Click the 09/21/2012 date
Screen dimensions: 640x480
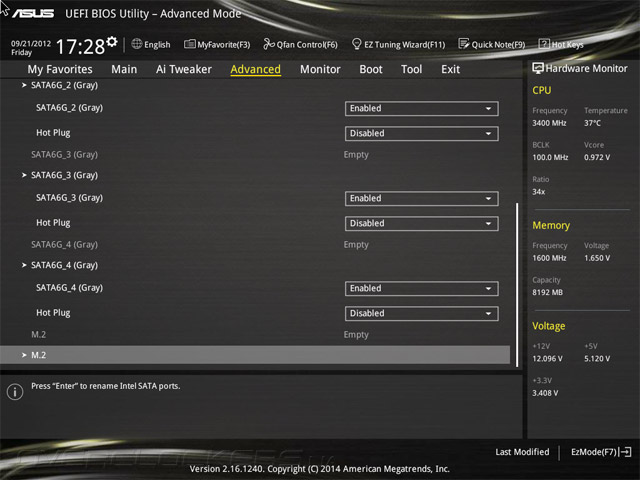point(31,44)
